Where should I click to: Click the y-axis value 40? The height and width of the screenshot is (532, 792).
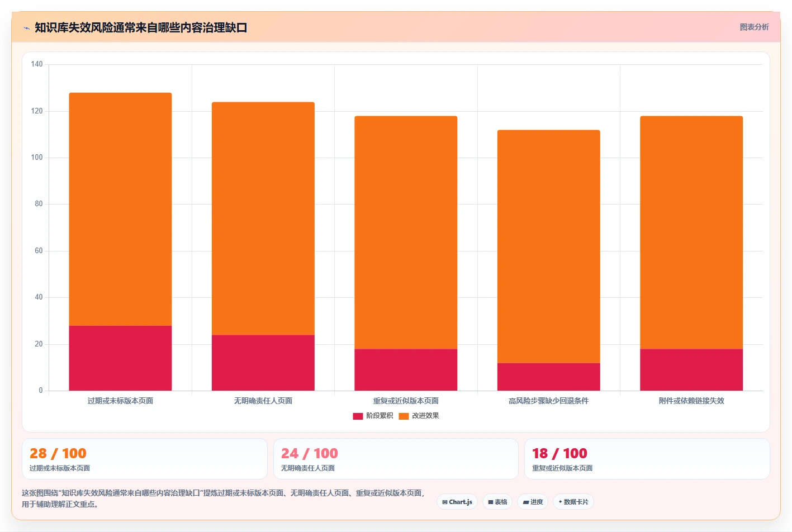(x=39, y=297)
